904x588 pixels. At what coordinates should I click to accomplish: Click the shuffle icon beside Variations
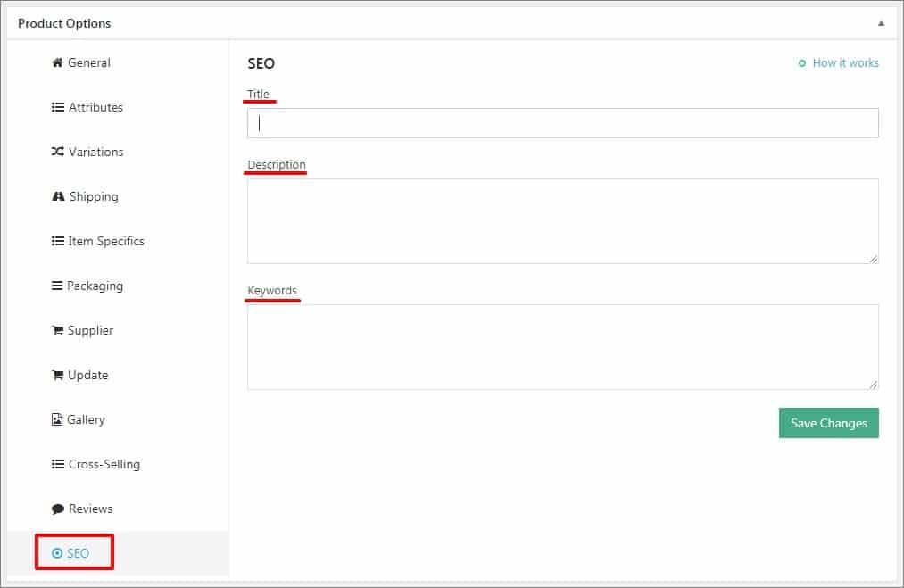point(58,152)
